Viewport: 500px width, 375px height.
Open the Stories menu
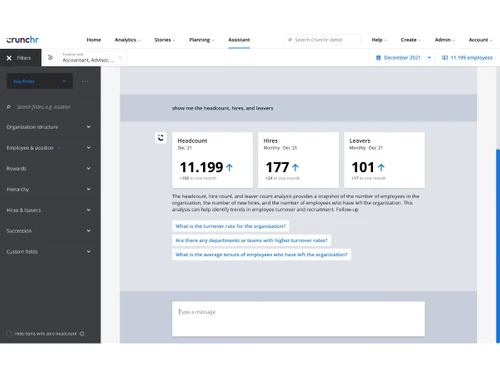[165, 40]
